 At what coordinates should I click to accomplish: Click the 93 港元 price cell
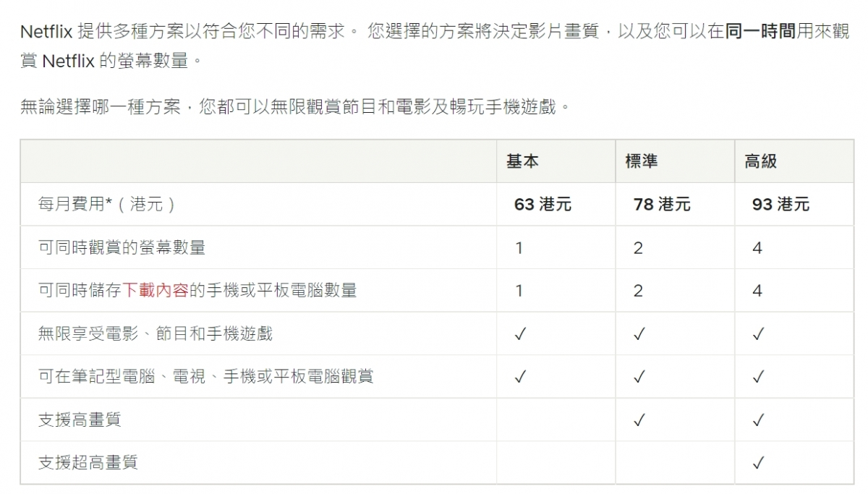(780, 205)
